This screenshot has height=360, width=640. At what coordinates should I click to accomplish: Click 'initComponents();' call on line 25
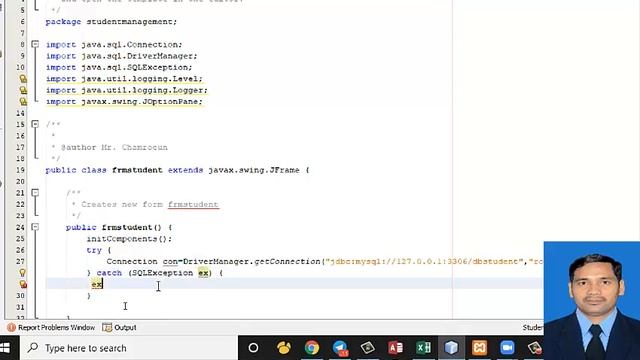pos(129,238)
